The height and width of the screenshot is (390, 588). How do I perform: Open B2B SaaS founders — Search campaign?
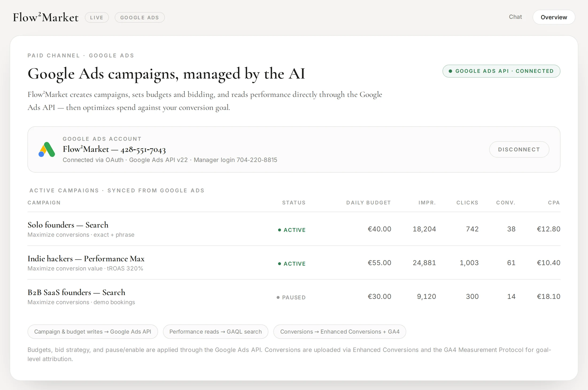76,292
